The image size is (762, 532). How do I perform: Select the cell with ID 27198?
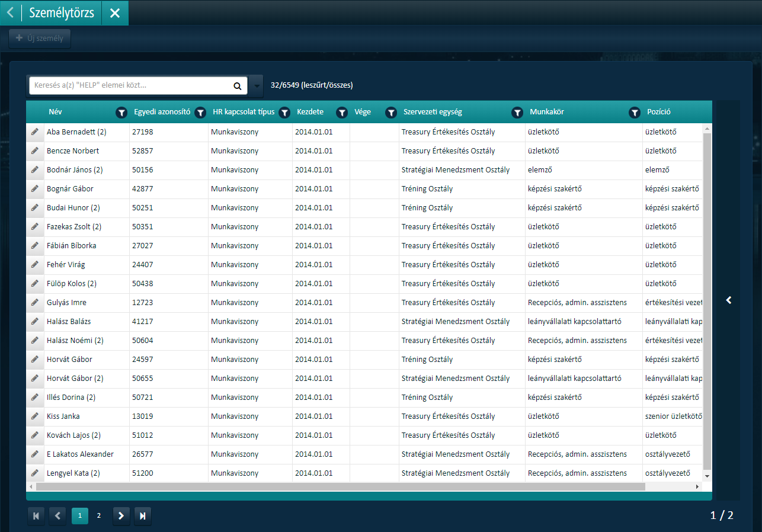(169, 132)
